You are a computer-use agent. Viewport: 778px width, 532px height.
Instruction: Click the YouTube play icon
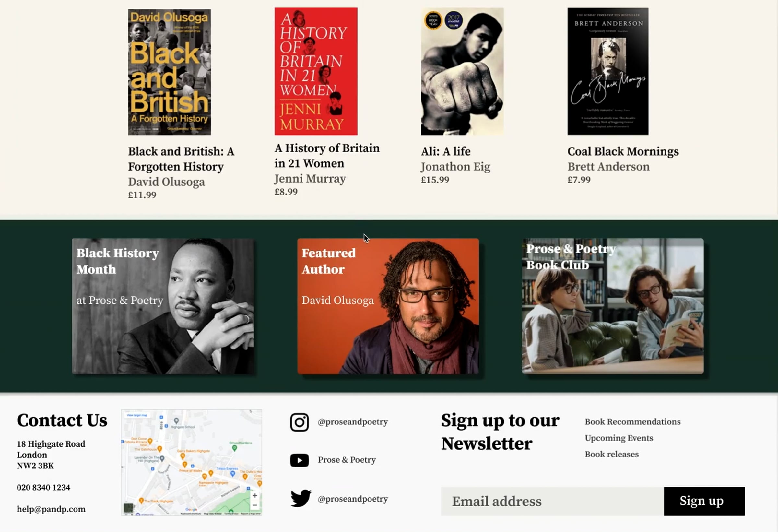(299, 460)
